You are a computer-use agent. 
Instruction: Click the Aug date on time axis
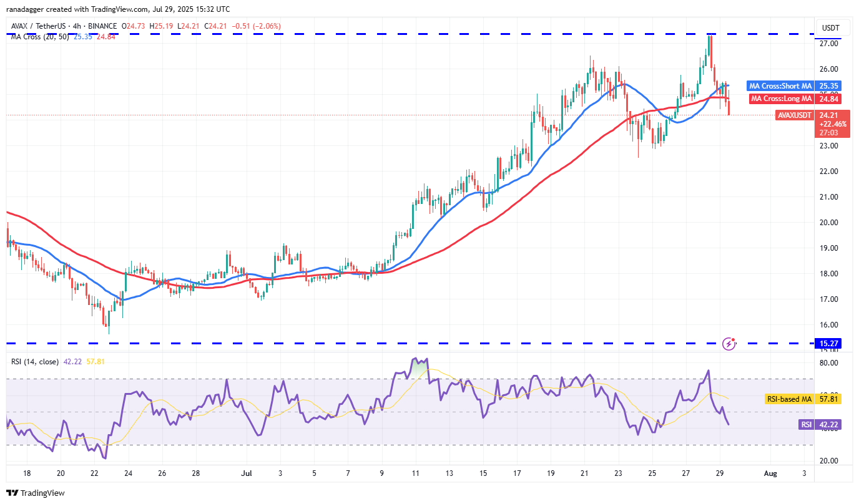click(x=771, y=474)
